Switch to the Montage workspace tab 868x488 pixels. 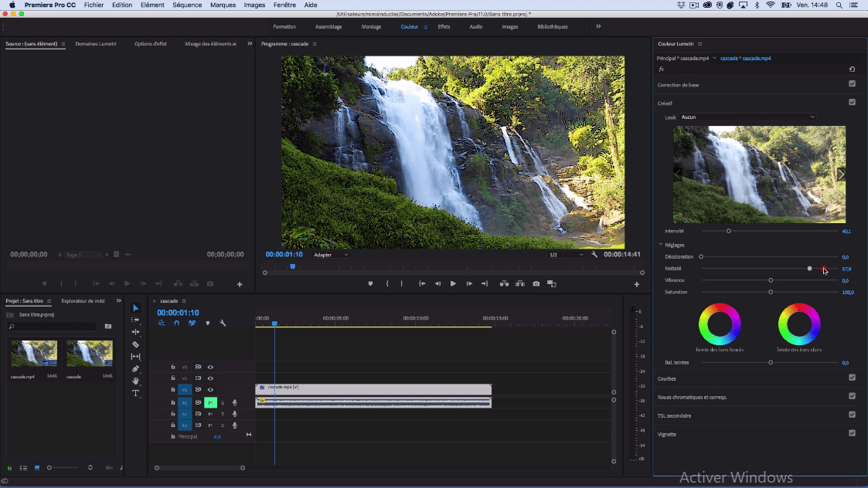point(371,26)
